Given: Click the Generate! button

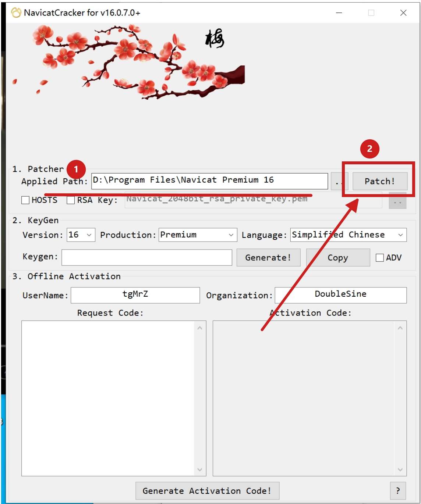Looking at the screenshot, I should coord(268,257).
